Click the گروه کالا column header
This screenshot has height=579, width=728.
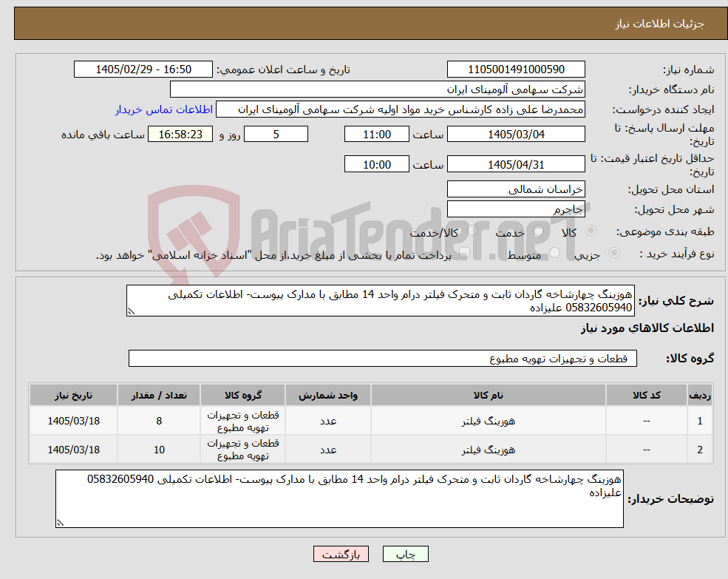pyautogui.click(x=243, y=395)
